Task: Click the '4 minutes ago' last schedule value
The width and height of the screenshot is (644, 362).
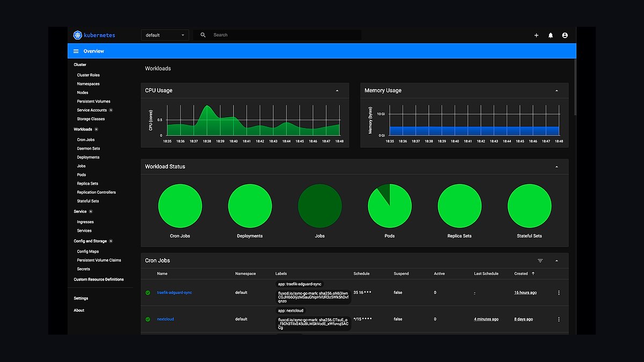Action: pos(486,319)
